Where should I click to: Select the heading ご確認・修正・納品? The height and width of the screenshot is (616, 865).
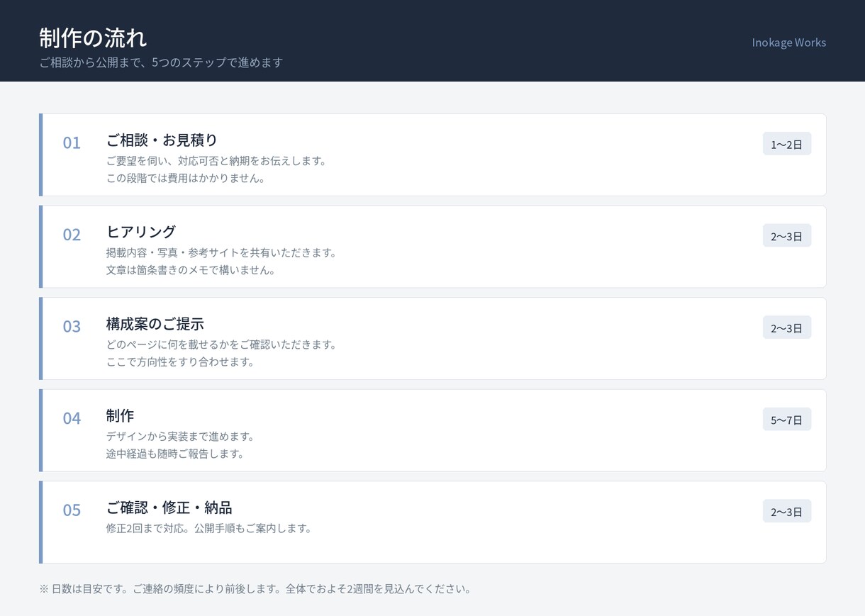tap(169, 508)
